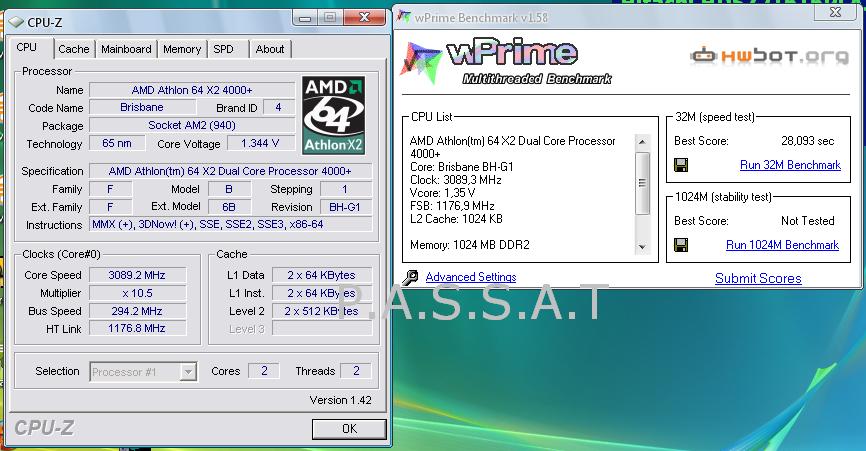Click the CPU-Z title bar icon
866x451 pixels.
point(17,22)
